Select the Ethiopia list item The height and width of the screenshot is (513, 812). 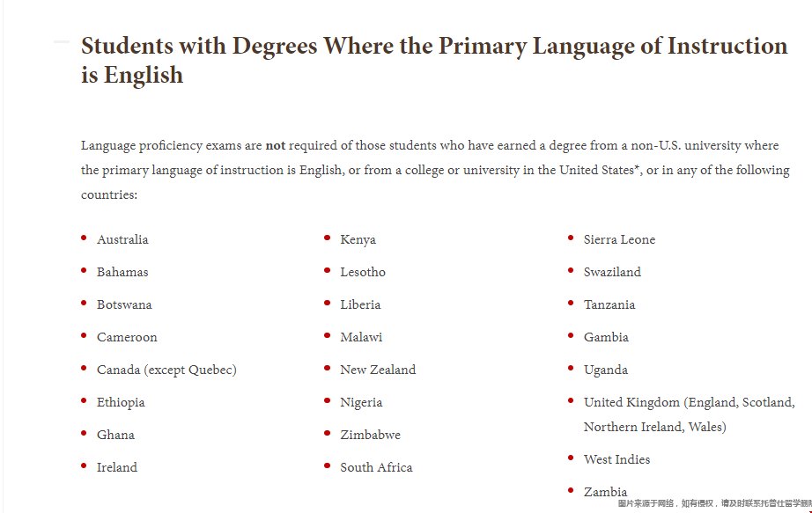click(121, 403)
